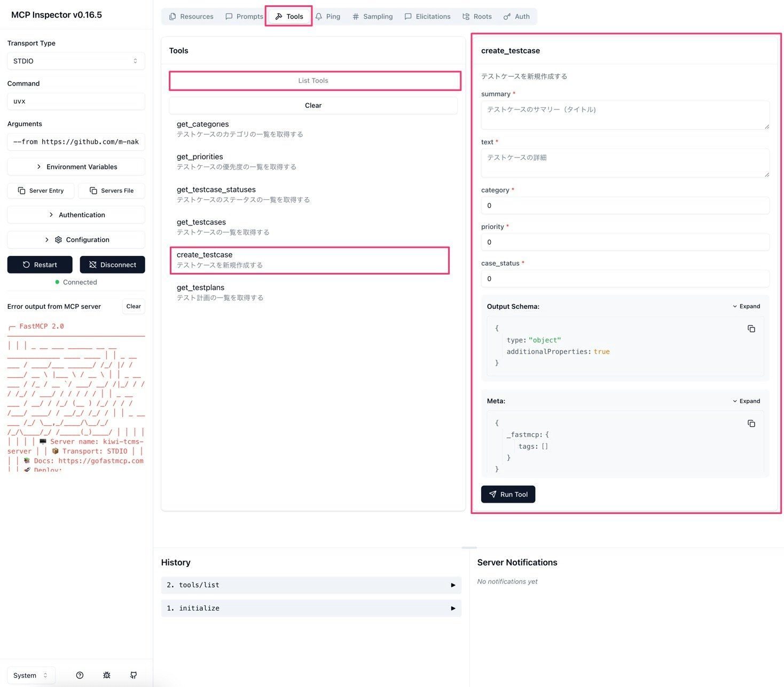Restart the MCP server connection

[40, 264]
